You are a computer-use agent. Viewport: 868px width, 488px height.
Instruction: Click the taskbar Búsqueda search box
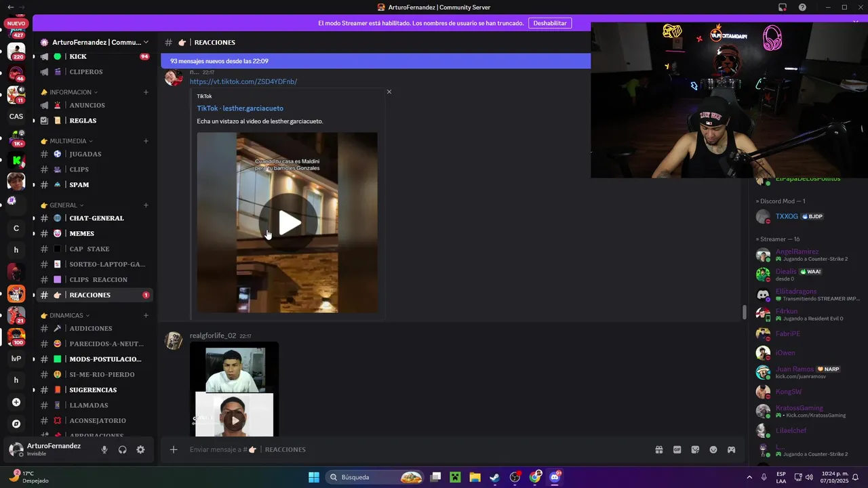pos(376,477)
